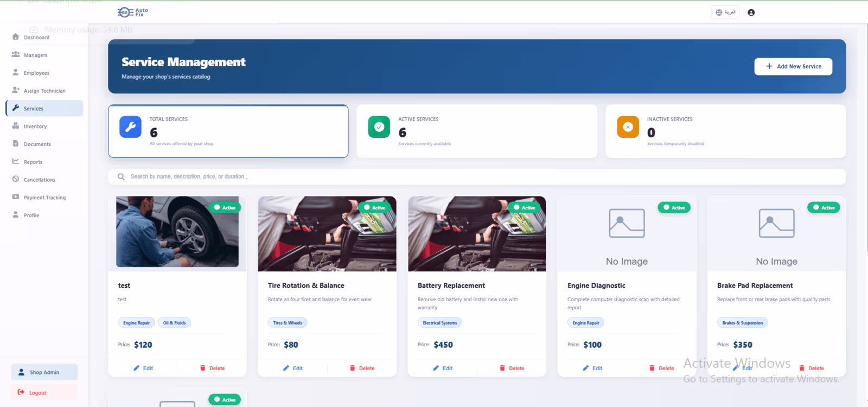Click the Auto Fix logo
Screen dimensions: 868x407
[132, 12]
